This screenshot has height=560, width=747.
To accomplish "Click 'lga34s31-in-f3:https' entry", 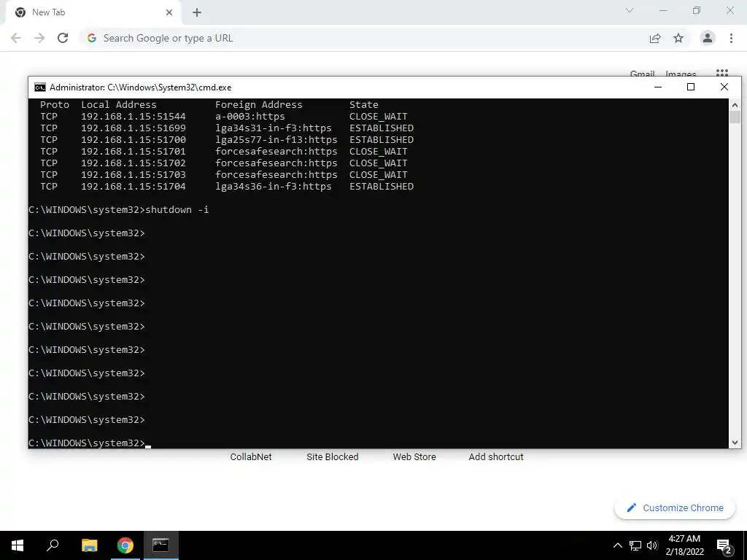I will pos(274,128).
